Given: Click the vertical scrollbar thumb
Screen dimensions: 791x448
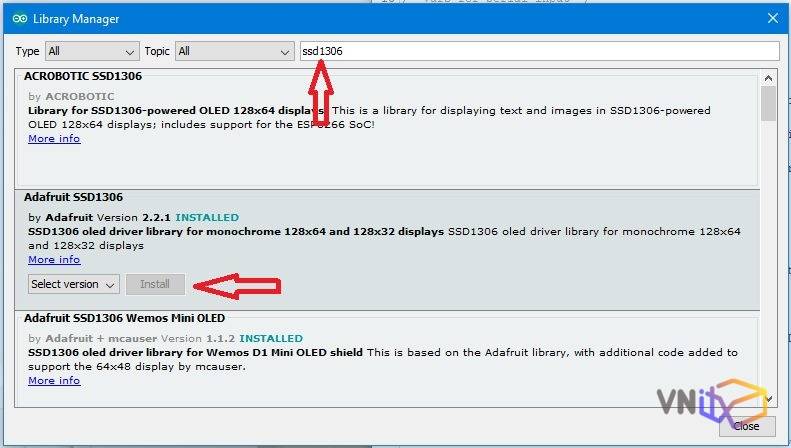Looking at the screenshot, I should click(x=768, y=103).
